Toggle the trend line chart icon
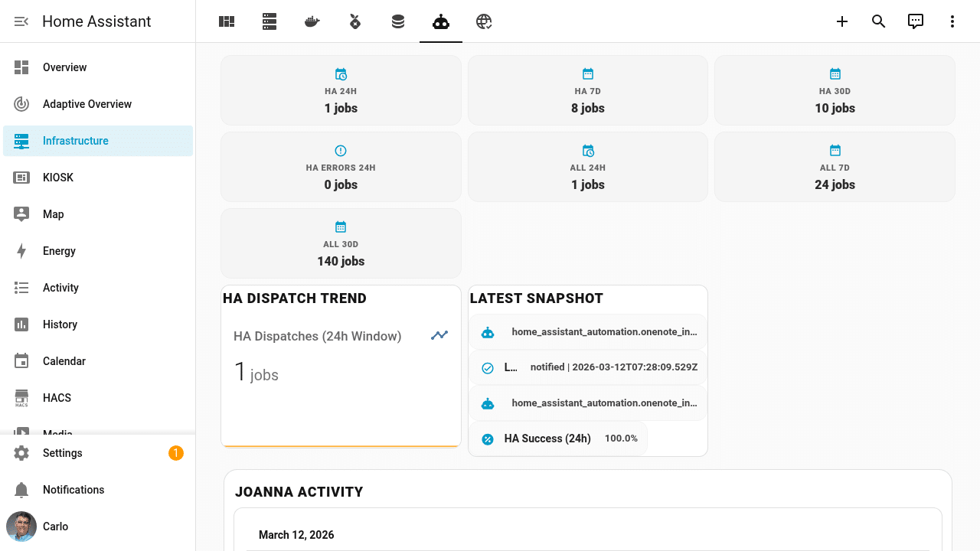This screenshot has width=980, height=551. click(439, 335)
